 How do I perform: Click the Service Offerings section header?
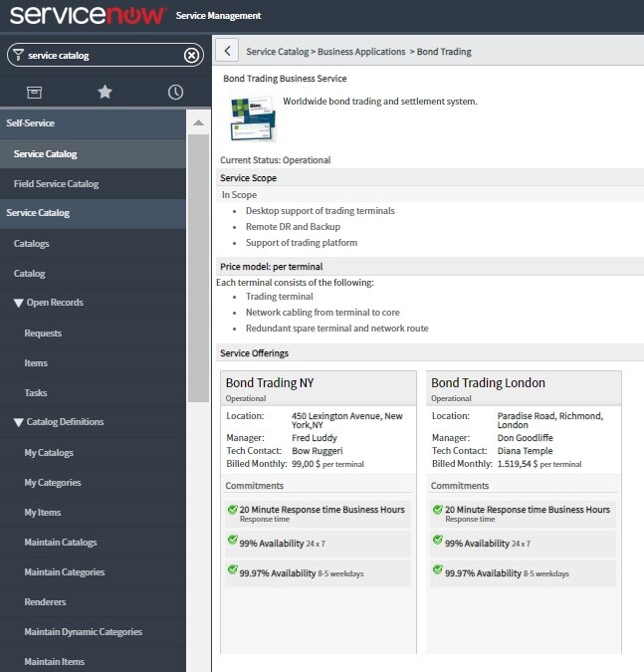430,353
